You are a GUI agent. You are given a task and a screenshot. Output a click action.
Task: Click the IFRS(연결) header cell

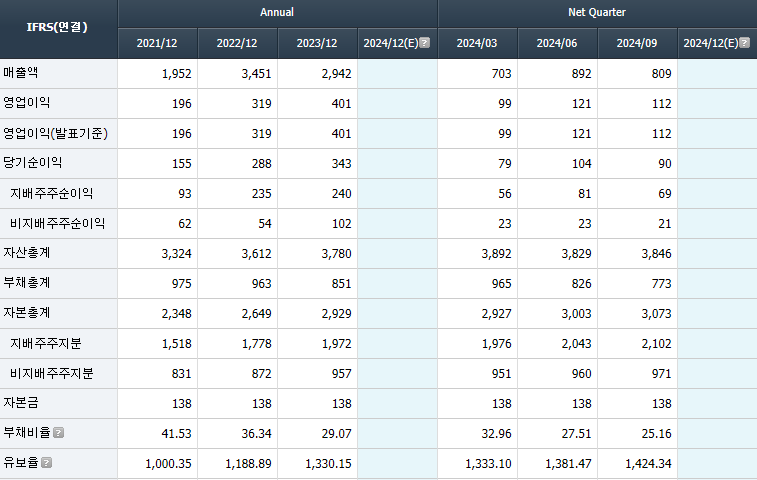point(58,28)
